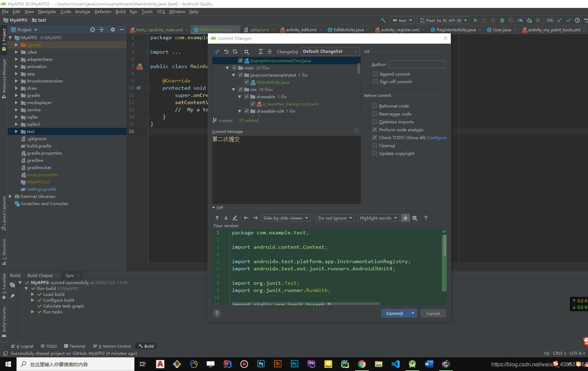Enable the Sign-off commit checkbox

pyautogui.click(x=375, y=81)
